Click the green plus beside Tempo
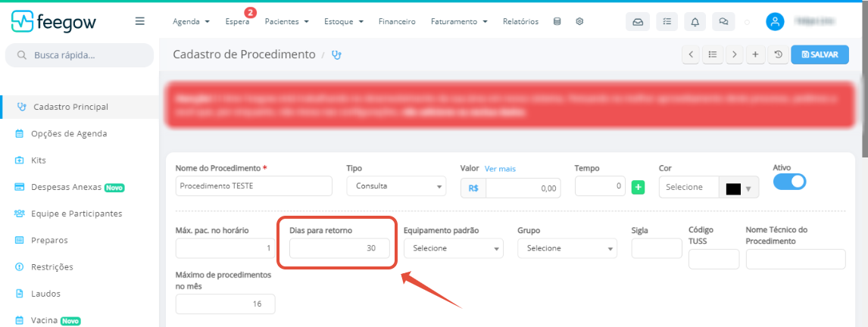Image resolution: width=868 pixels, height=327 pixels. coord(638,187)
